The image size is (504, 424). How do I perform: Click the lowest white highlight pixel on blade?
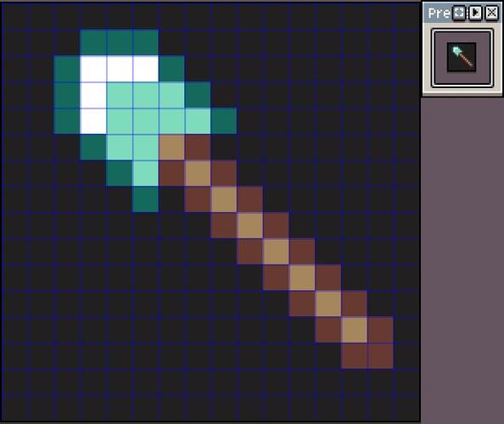[93, 121]
